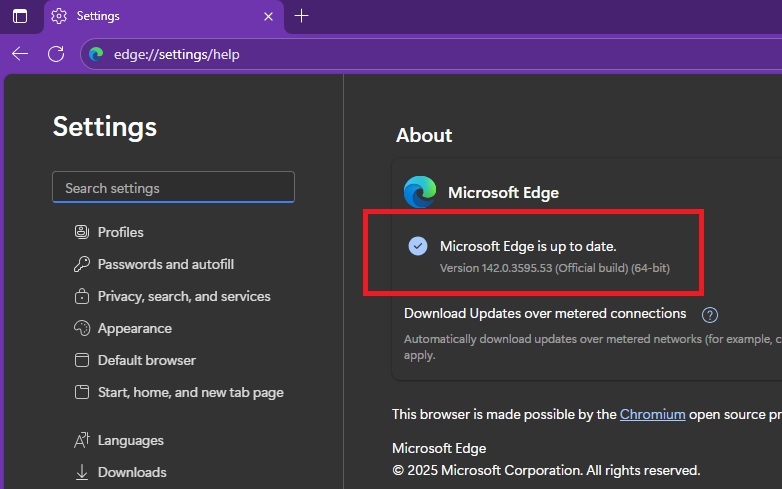Click the Edge icon in address bar

96,54
